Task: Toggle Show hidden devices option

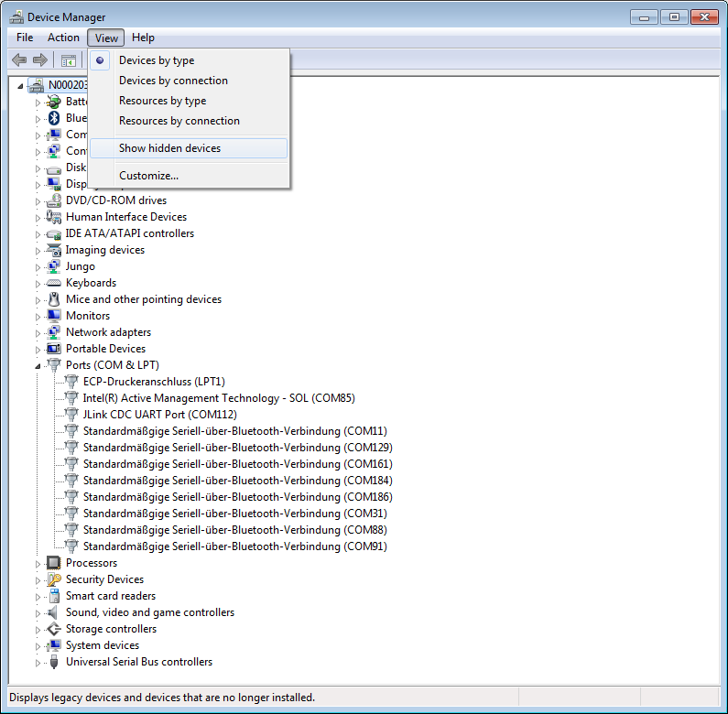Action: pyautogui.click(x=169, y=148)
